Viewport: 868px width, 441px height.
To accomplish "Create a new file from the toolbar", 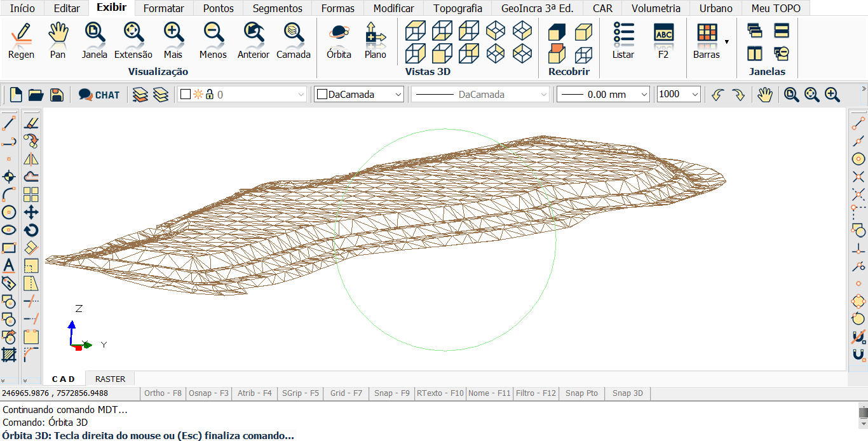I will click(x=16, y=95).
